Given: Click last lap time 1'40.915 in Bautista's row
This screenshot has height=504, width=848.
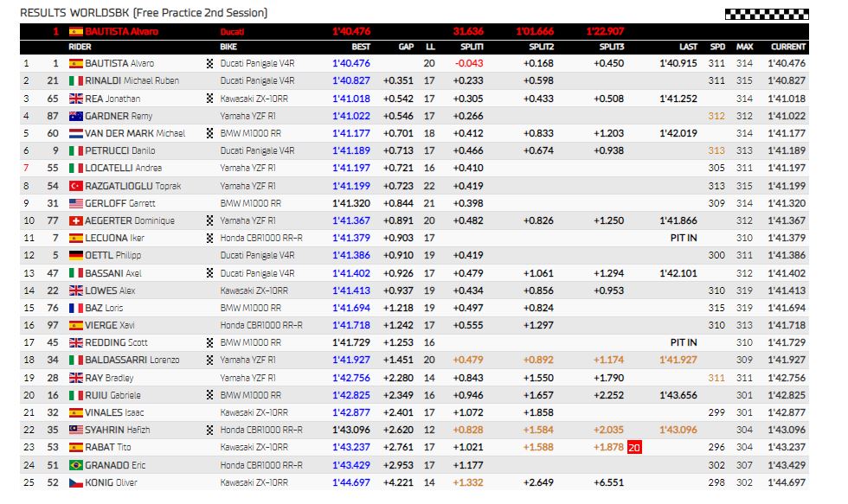Looking at the screenshot, I should pos(678,64).
